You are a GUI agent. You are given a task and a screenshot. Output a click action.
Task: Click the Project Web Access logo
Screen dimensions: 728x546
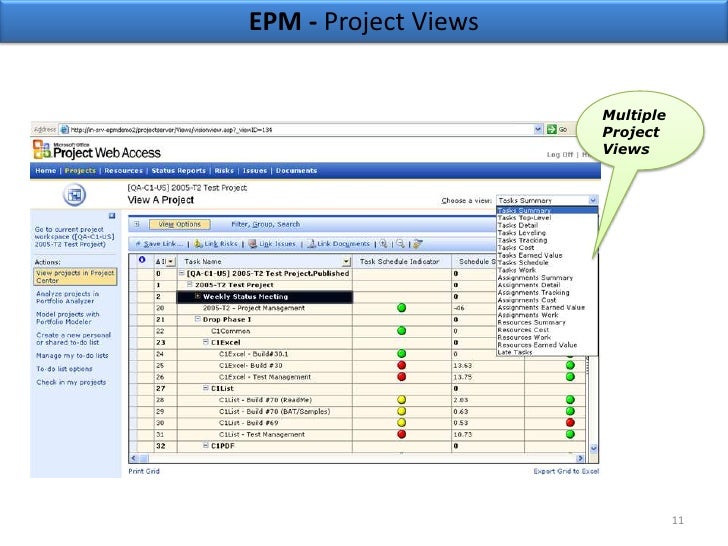(97, 150)
